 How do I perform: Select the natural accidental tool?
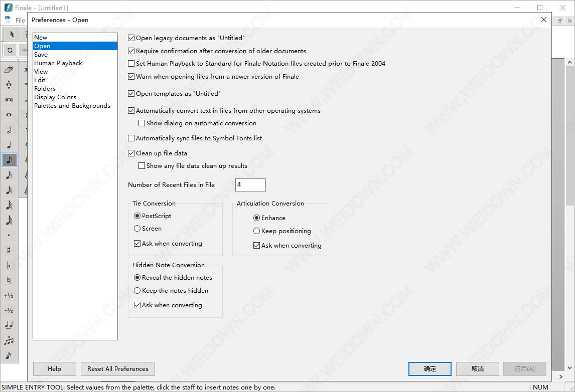click(9, 280)
